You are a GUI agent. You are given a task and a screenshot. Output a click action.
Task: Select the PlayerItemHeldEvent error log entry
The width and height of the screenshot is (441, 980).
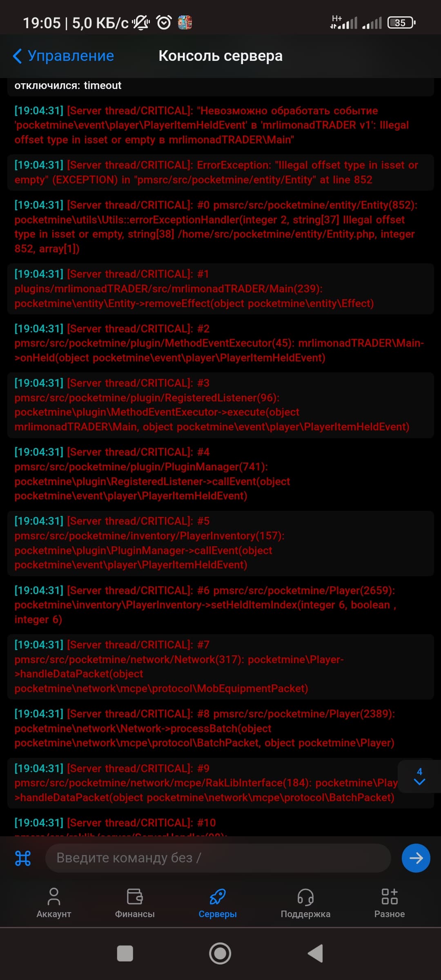coord(220,125)
